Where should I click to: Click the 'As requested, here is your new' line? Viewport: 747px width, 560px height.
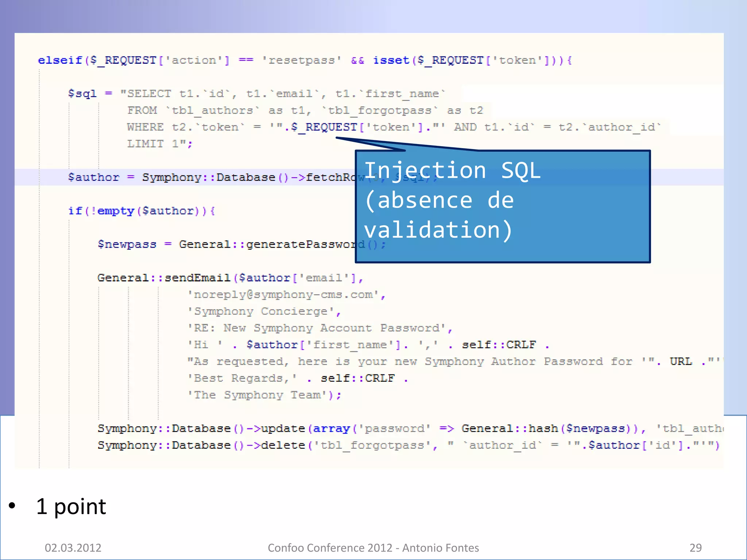pos(454,362)
